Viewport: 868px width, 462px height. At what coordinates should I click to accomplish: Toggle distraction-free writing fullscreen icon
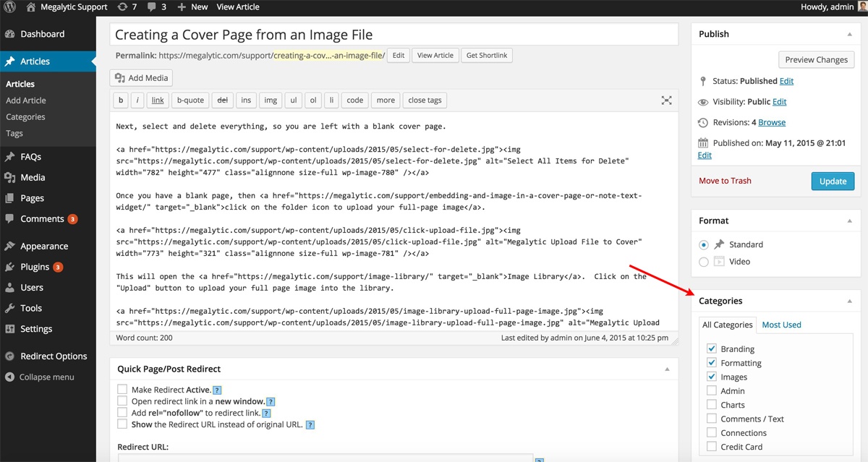(666, 100)
